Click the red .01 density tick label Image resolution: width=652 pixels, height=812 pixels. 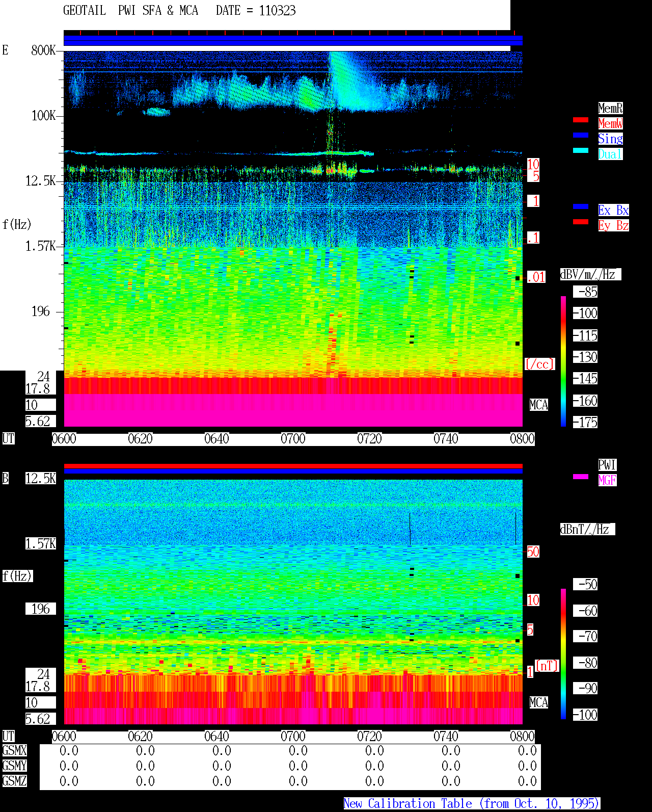(536, 277)
